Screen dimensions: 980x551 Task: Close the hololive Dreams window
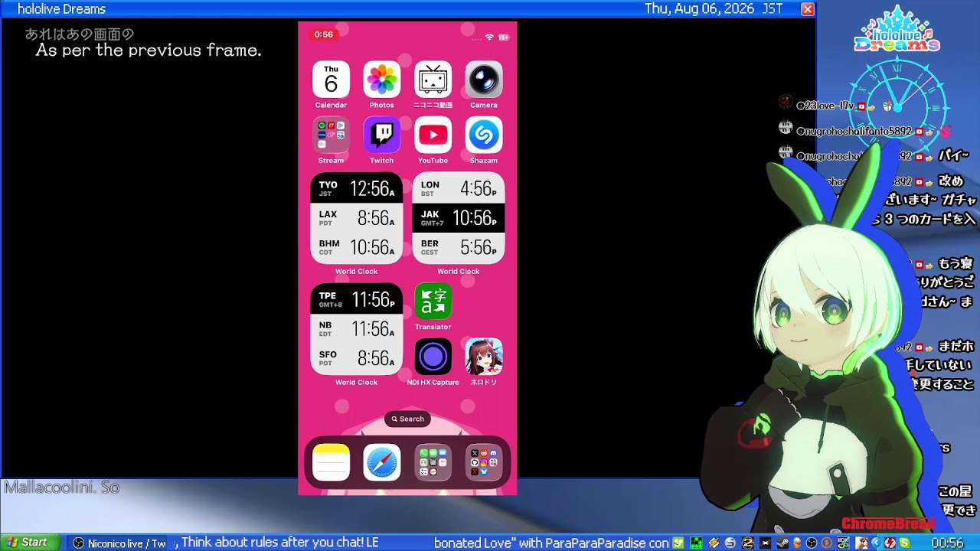point(807,9)
